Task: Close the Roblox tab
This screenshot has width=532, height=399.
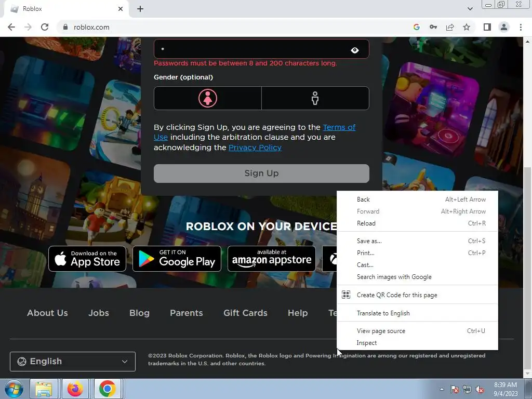Action: coord(121,9)
